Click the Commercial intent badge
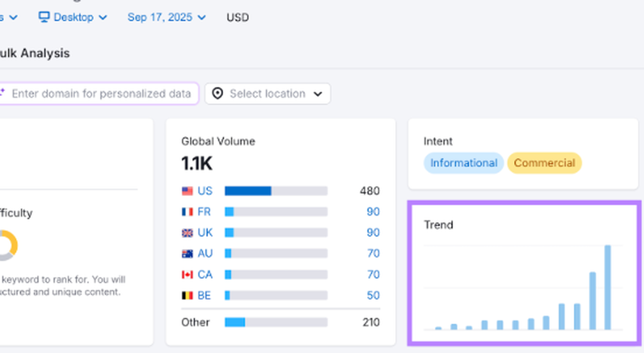 pyautogui.click(x=544, y=163)
